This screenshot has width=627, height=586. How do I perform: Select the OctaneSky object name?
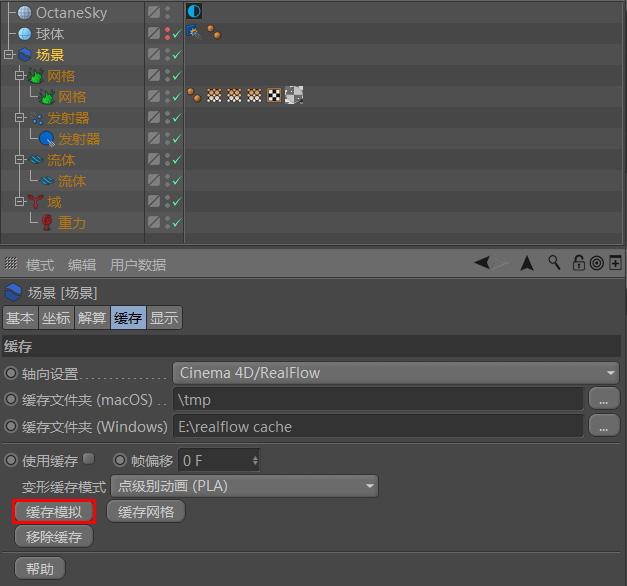pos(72,13)
